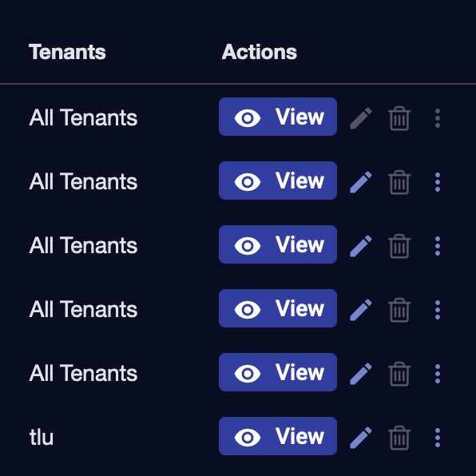Click the edit pencil in the tlu row
The height and width of the screenshot is (476, 476).
361,438
